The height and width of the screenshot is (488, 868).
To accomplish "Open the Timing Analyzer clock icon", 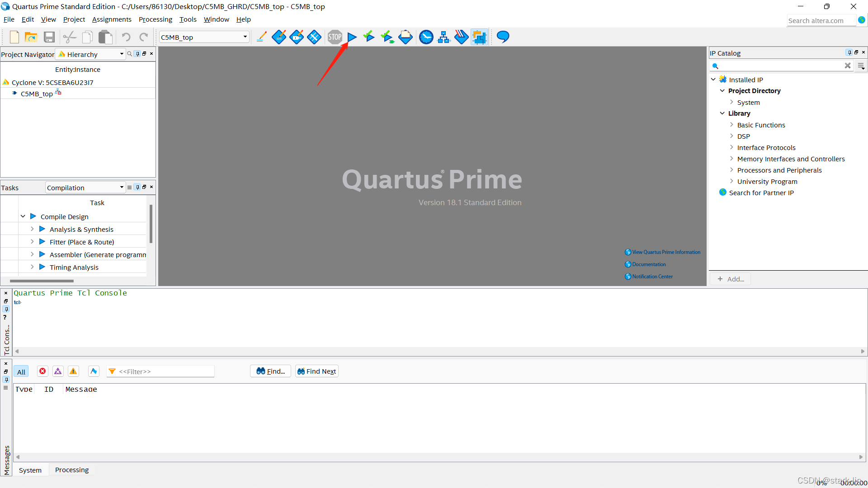I will pyautogui.click(x=426, y=37).
